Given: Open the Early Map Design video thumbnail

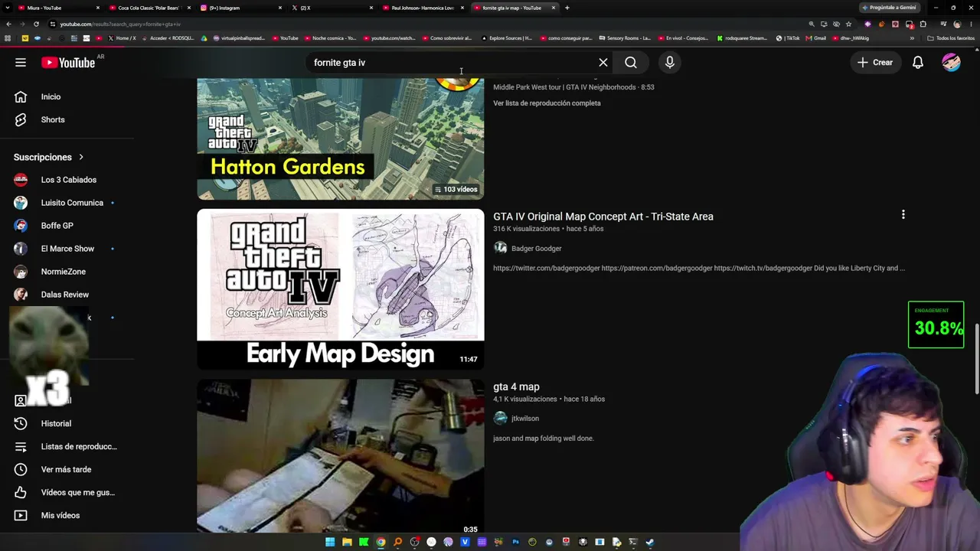Looking at the screenshot, I should tap(341, 289).
